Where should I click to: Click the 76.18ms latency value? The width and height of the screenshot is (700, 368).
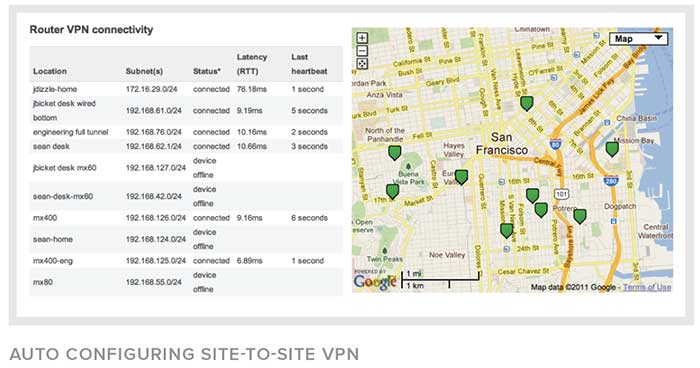[x=252, y=89]
